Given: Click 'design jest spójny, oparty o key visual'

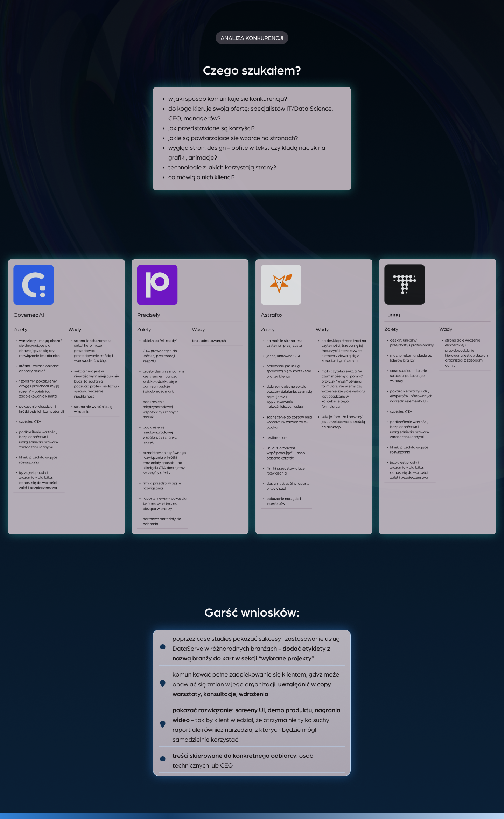Looking at the screenshot, I should (x=288, y=486).
